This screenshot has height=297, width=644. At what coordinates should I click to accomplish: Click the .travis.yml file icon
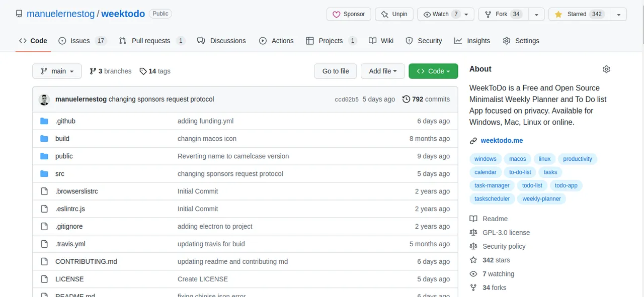tap(44, 244)
